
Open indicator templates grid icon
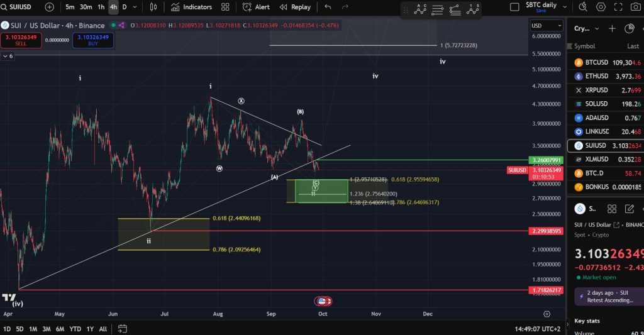pyautogui.click(x=225, y=7)
